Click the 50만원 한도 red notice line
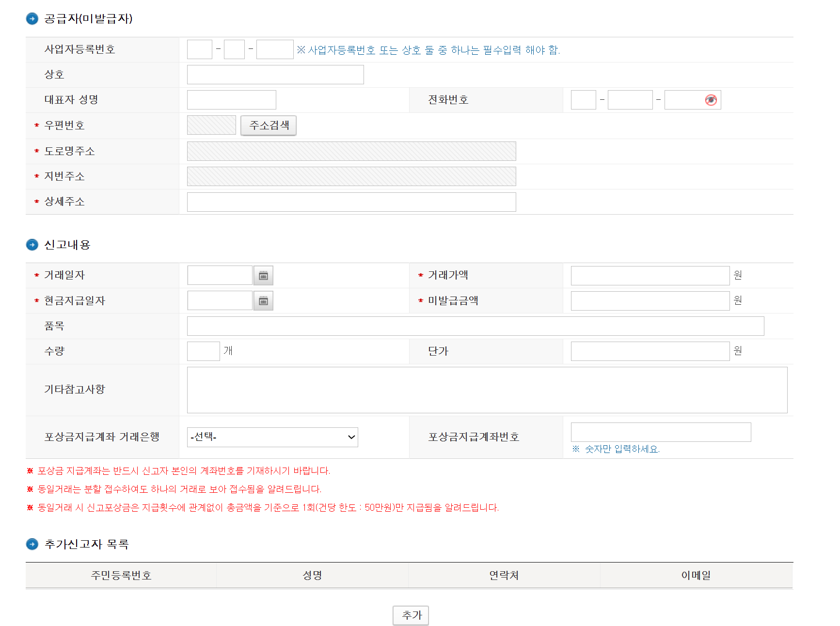The image size is (840, 626). click(x=263, y=508)
